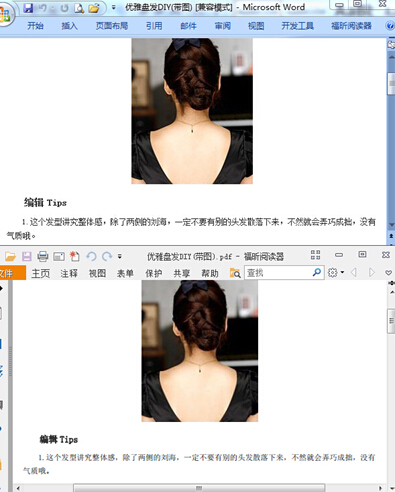Expand Word's quick access toolbar customize arrow
The height and width of the screenshot is (492, 395).
coord(114,7)
